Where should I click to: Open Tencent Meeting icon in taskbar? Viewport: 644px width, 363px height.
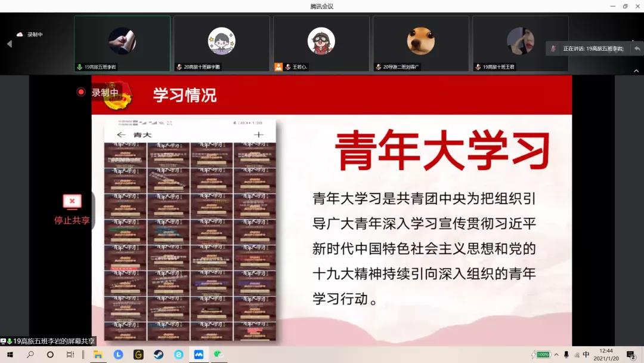tap(199, 355)
